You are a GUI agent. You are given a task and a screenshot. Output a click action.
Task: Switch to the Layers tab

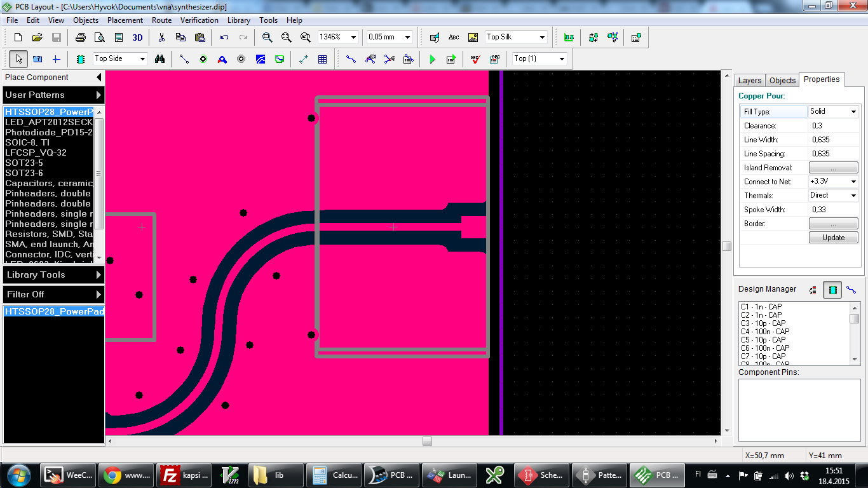pyautogui.click(x=749, y=81)
